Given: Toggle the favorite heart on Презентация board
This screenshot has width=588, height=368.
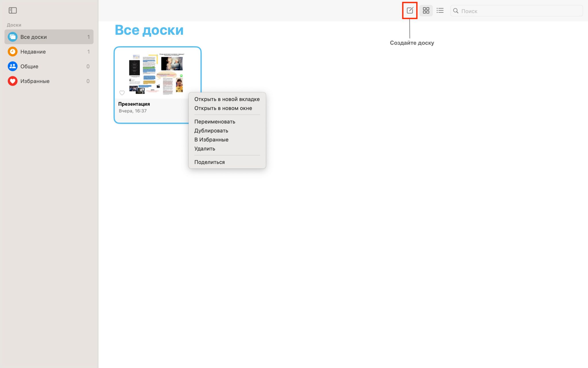Looking at the screenshot, I should point(122,93).
